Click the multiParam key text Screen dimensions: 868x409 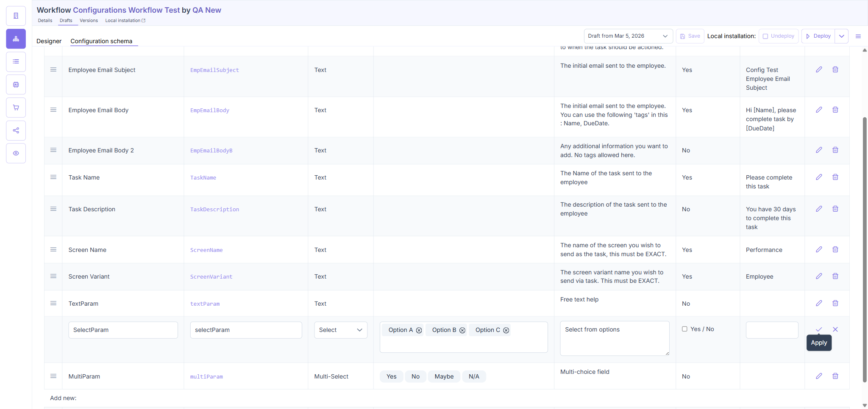[206, 376]
